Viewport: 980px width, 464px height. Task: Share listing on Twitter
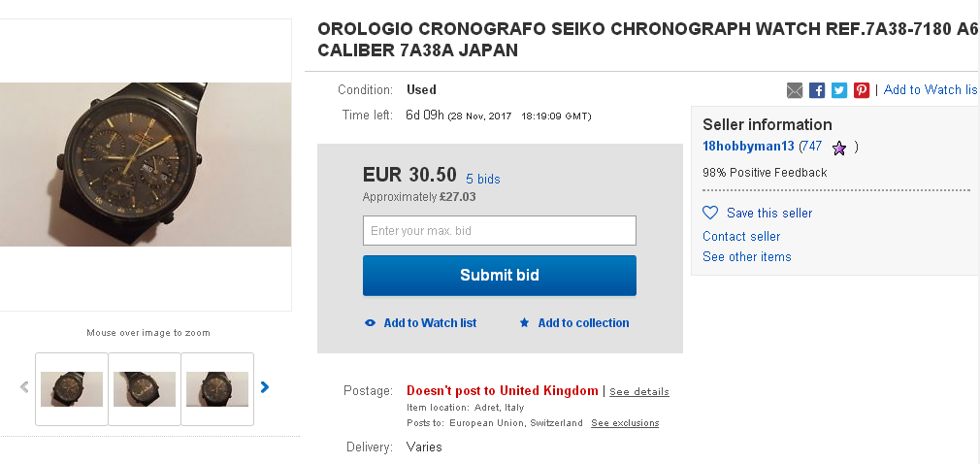tap(839, 90)
